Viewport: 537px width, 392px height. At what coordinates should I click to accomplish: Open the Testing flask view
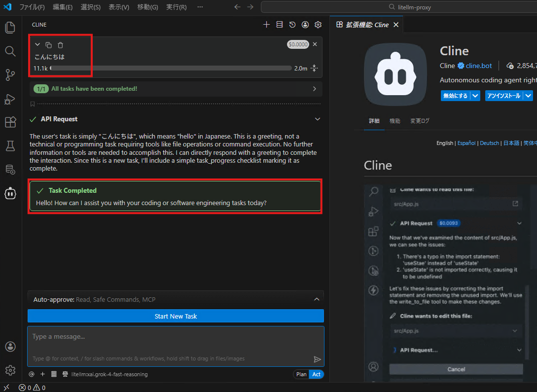tap(10, 146)
